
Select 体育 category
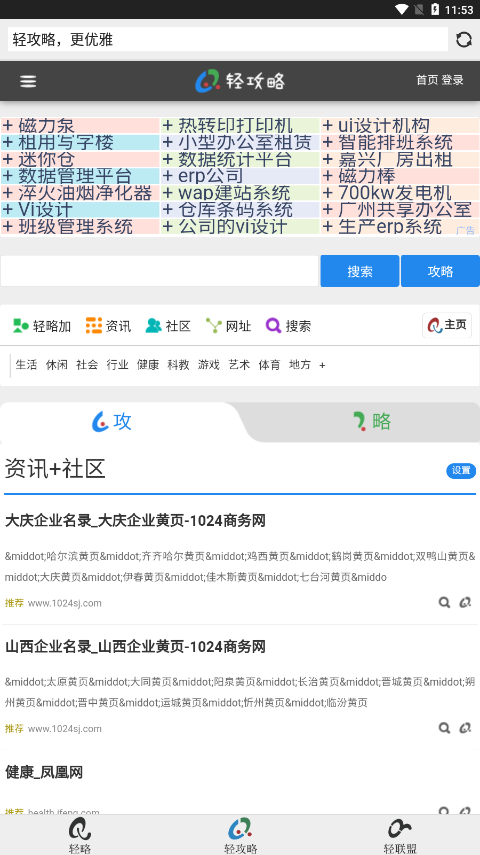[x=269, y=365]
